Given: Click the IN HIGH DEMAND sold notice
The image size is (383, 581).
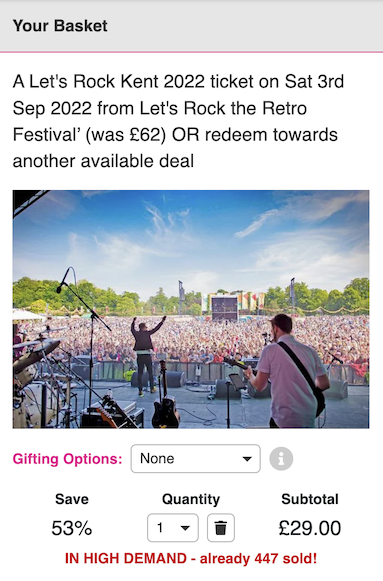Looking at the screenshot, I should 191,558.
